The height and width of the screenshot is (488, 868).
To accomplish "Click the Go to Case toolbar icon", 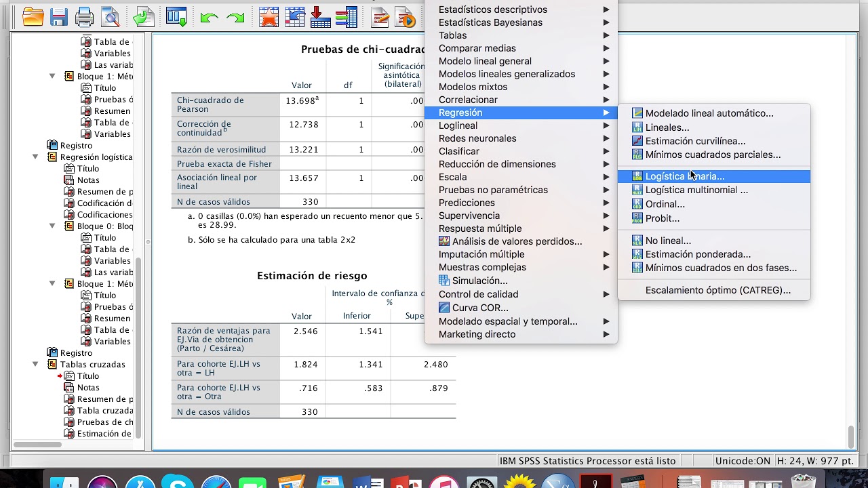I will (x=294, y=17).
